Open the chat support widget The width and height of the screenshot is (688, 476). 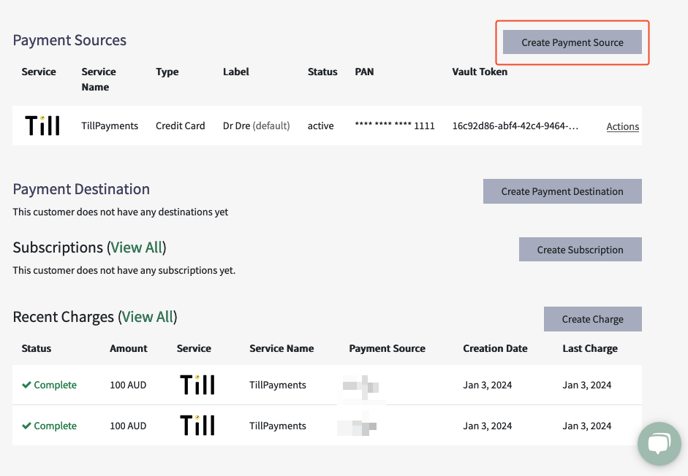(659, 444)
